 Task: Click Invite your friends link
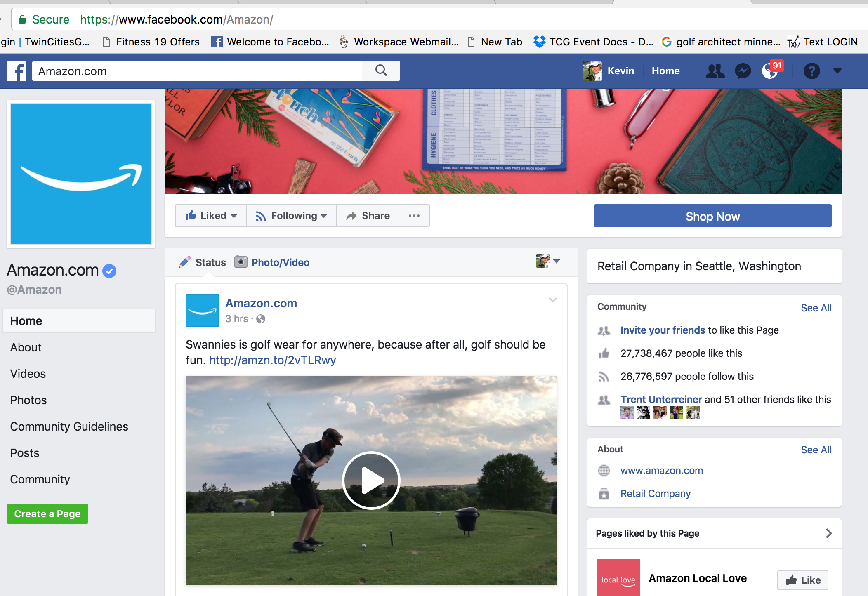point(663,330)
